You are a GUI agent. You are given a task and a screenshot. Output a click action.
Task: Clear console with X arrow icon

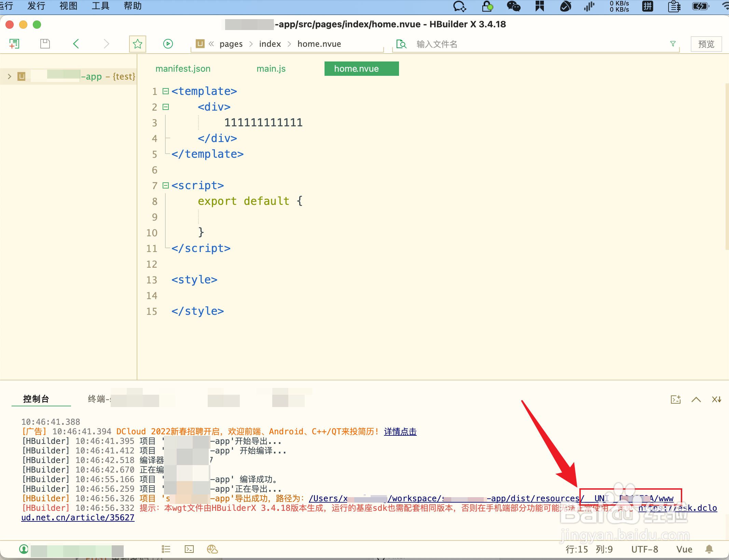pyautogui.click(x=717, y=399)
